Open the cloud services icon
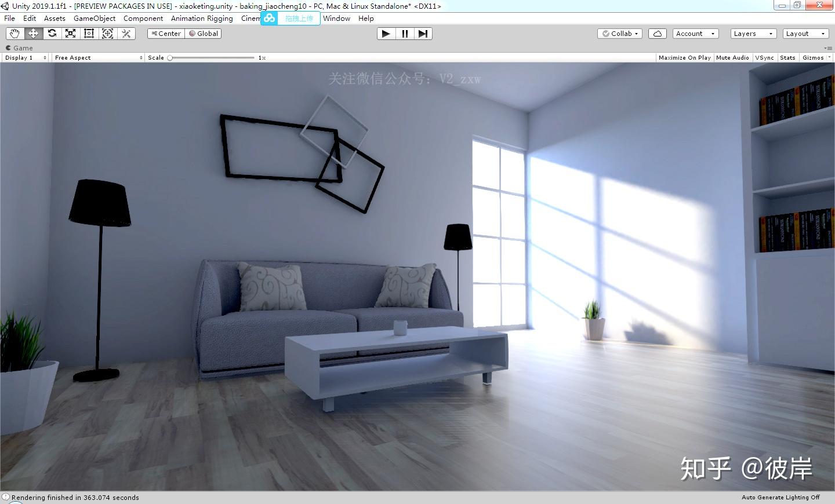 click(657, 34)
